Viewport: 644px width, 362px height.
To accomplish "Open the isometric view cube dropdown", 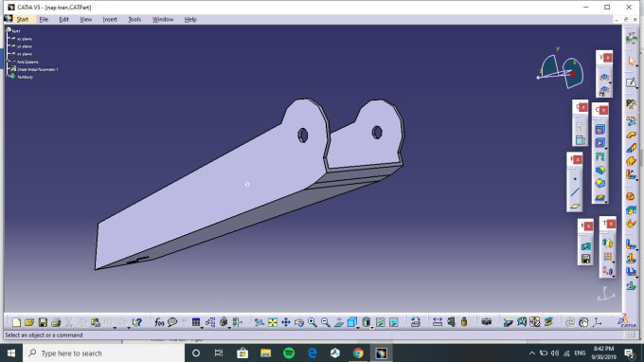I will [358, 328].
